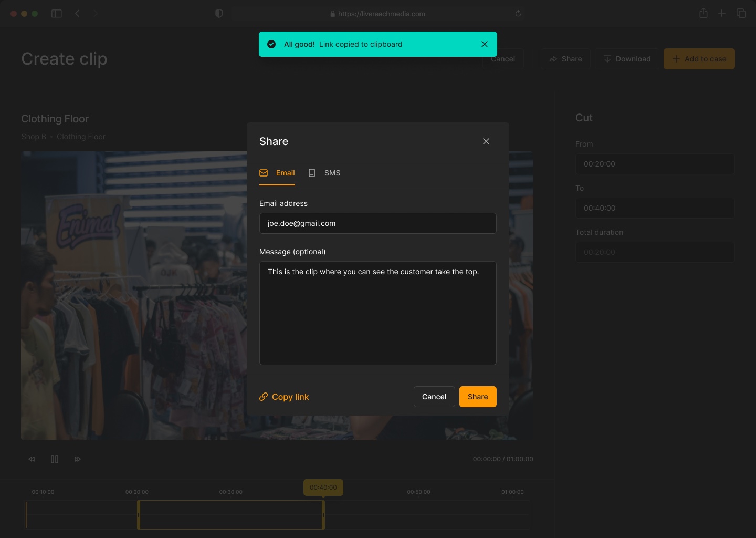
Task: Click the phone icon on SMS tab
Action: pos(312,173)
